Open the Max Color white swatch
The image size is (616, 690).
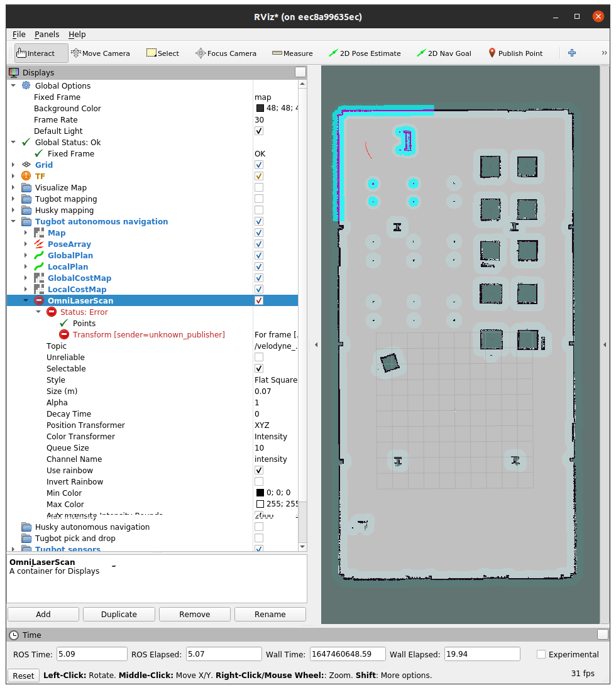(260, 504)
